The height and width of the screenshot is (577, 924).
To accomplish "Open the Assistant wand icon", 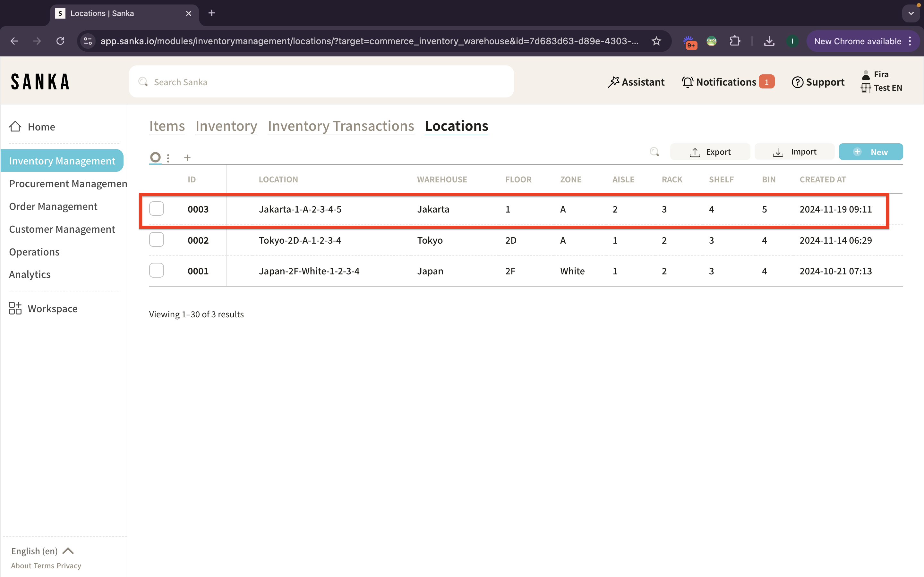I will tap(613, 82).
